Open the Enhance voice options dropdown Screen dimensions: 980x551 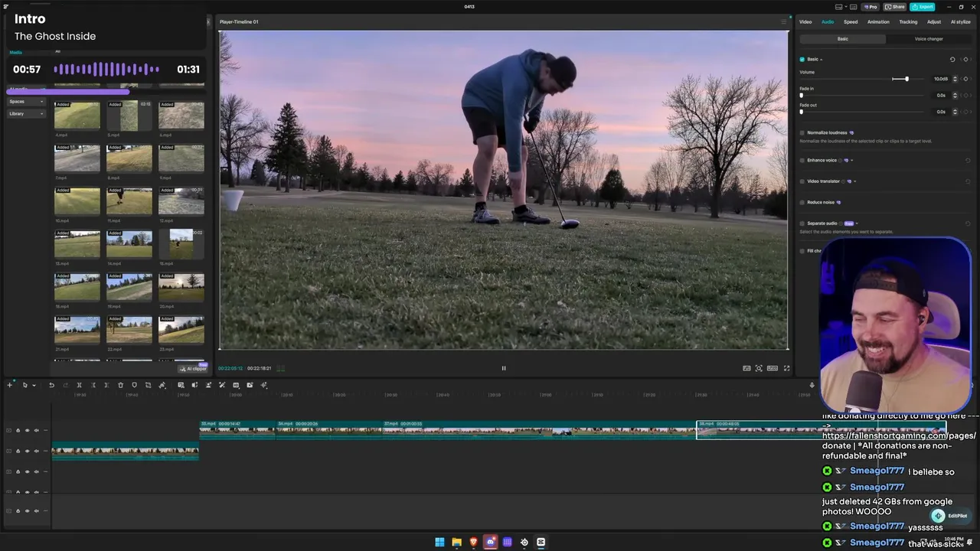click(x=851, y=161)
